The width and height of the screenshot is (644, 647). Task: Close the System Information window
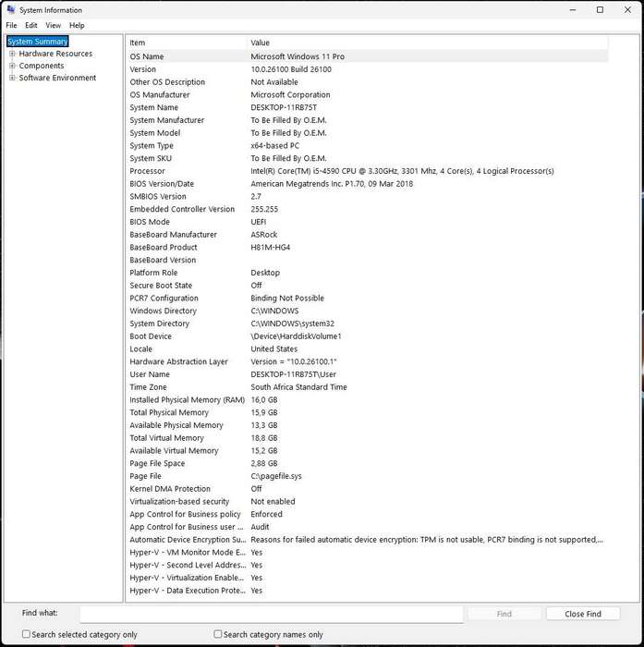pyautogui.click(x=627, y=9)
